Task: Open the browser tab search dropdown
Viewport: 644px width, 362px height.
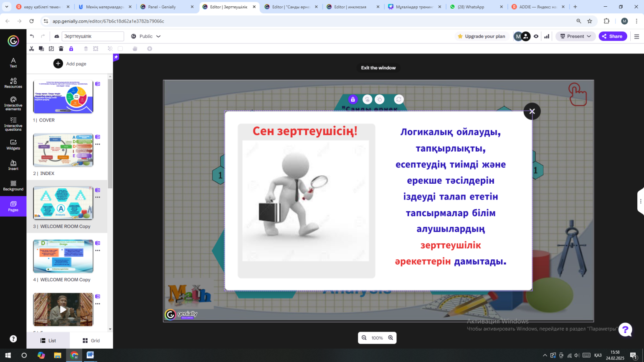Action: (7, 7)
